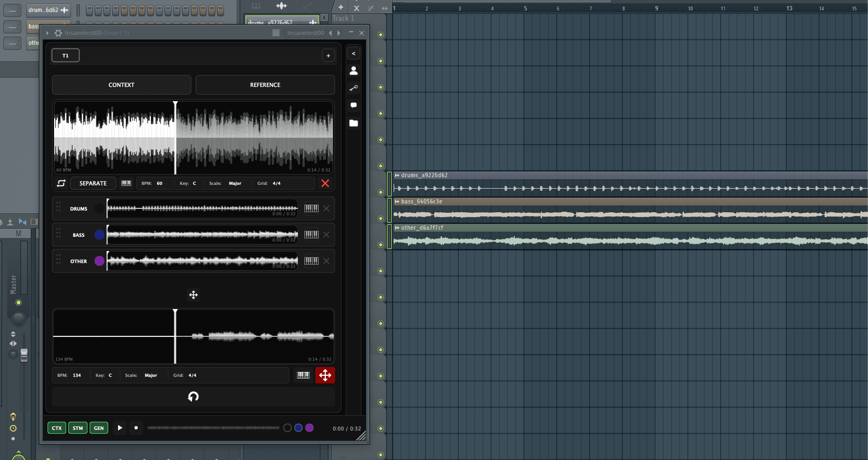Delete the DRUMS stem with its X
This screenshot has width=868, height=460.
(326, 208)
